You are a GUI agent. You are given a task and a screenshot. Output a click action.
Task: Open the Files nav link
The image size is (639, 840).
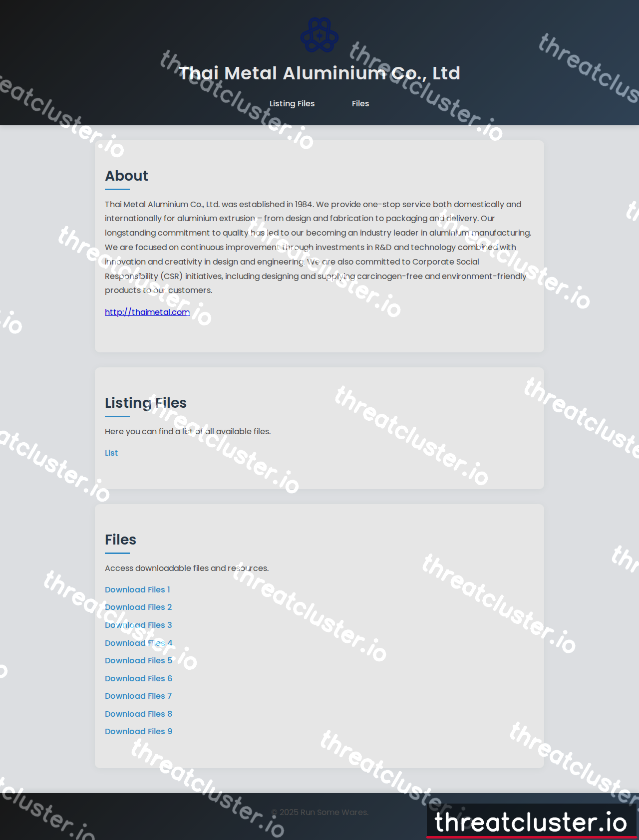[360, 103]
